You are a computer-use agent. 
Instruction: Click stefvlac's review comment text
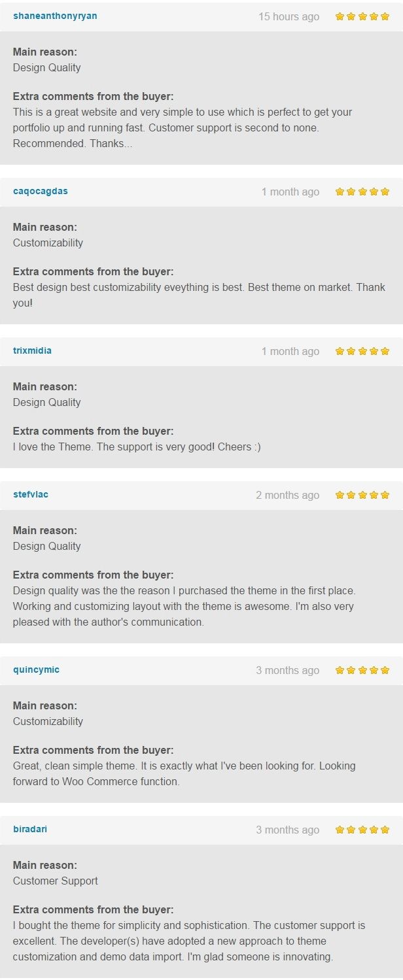click(183, 606)
